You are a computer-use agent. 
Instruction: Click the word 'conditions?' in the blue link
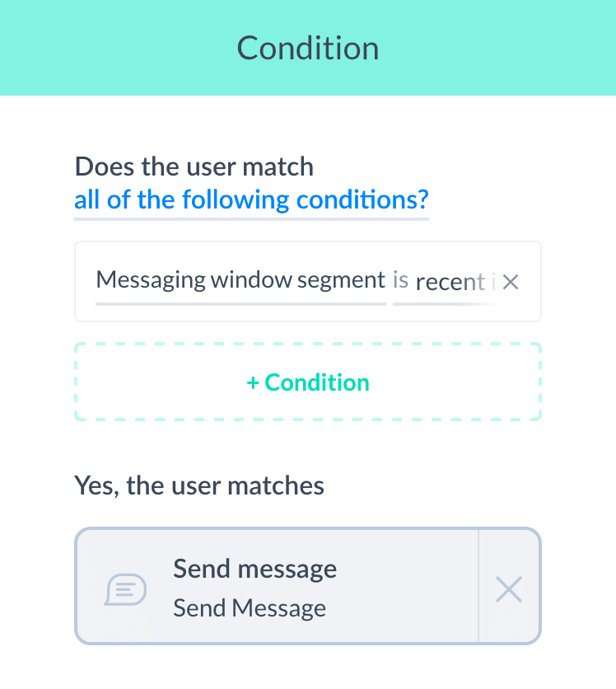(362, 200)
